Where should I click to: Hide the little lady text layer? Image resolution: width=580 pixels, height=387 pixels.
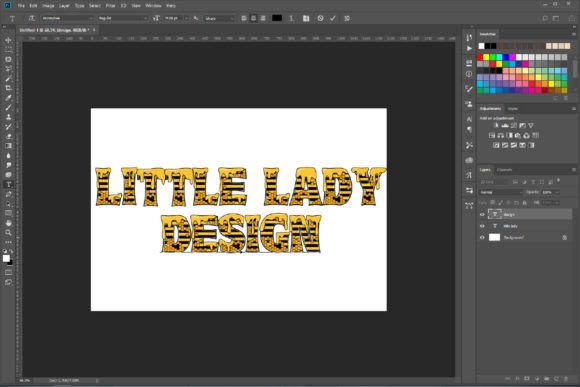pyautogui.click(x=482, y=226)
